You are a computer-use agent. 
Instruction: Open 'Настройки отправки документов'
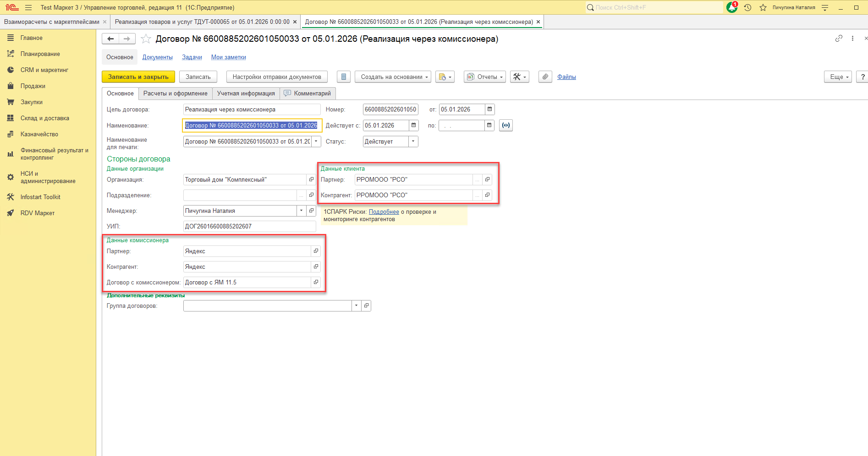click(277, 77)
